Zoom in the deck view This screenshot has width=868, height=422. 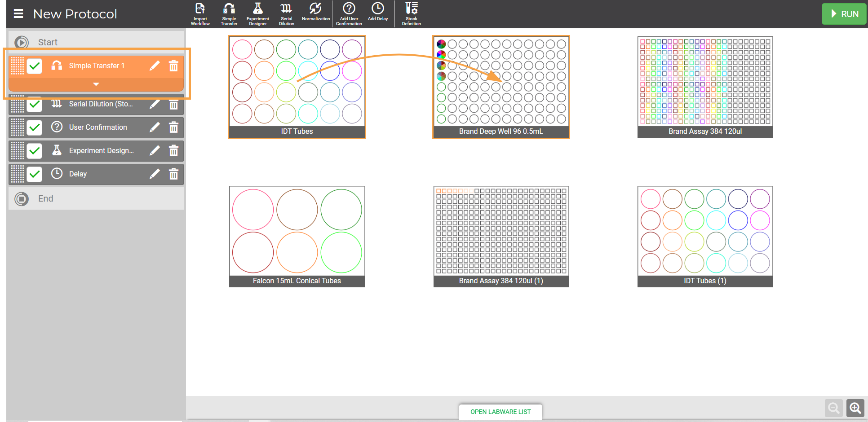coord(855,408)
